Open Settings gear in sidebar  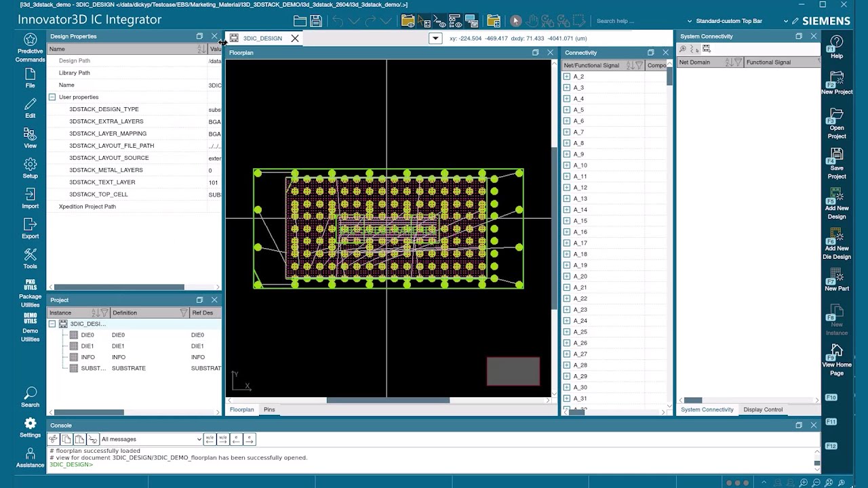(30, 427)
